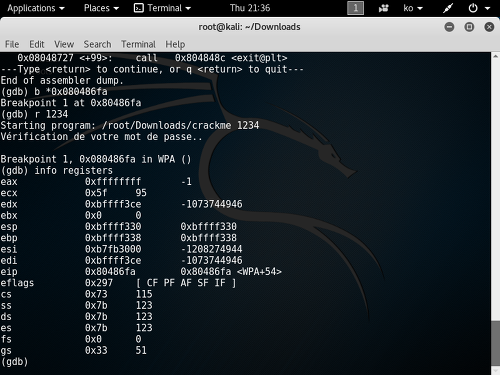Click the line 'End of assembler dump.'
This screenshot has width=500, height=375.
click(62, 80)
